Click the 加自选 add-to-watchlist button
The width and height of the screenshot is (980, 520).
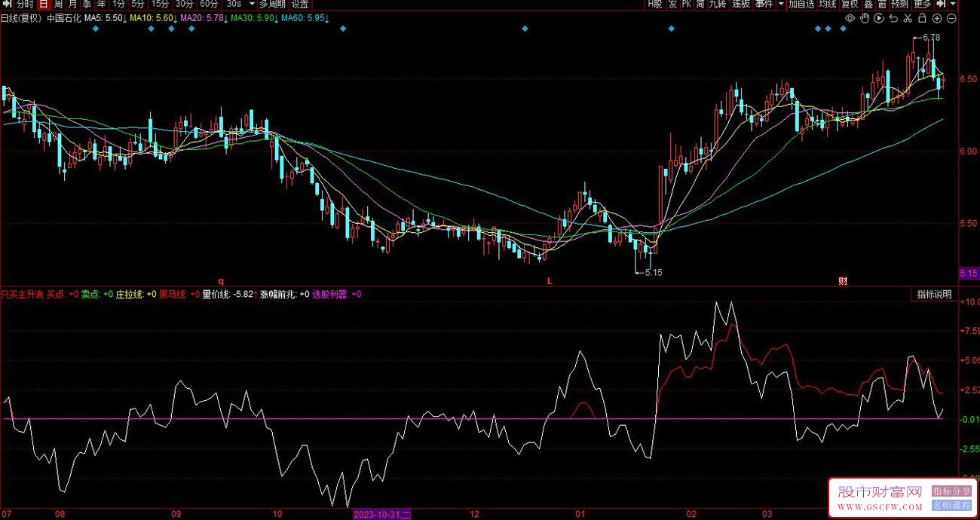point(801,5)
